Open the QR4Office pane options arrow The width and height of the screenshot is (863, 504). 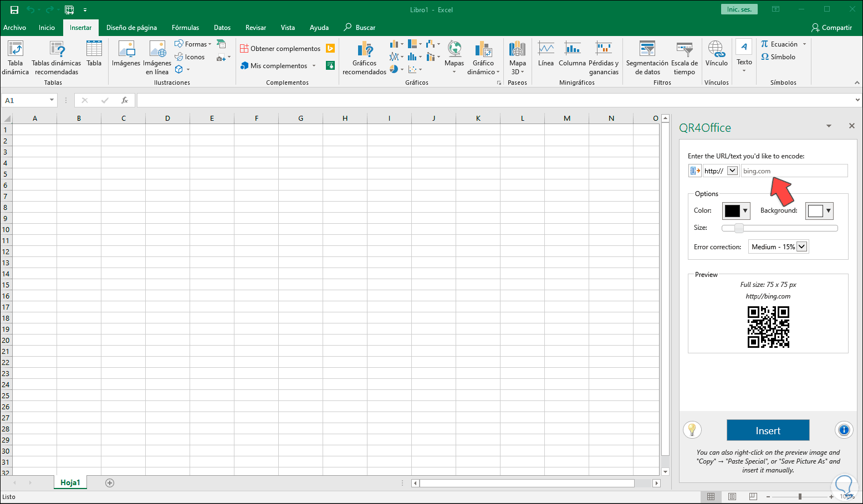829,126
